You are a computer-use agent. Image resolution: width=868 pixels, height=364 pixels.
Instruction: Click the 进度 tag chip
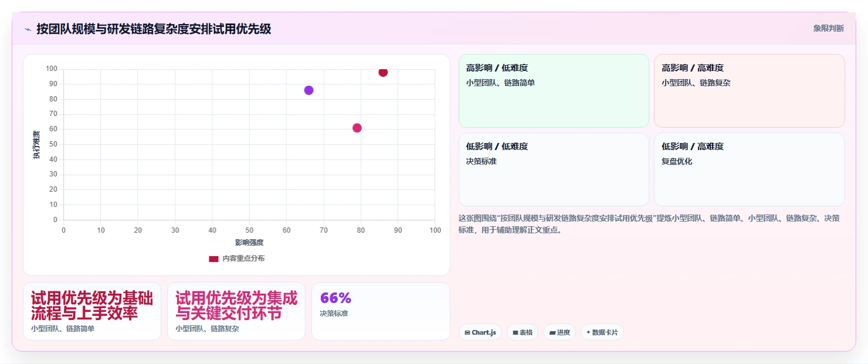click(x=560, y=332)
